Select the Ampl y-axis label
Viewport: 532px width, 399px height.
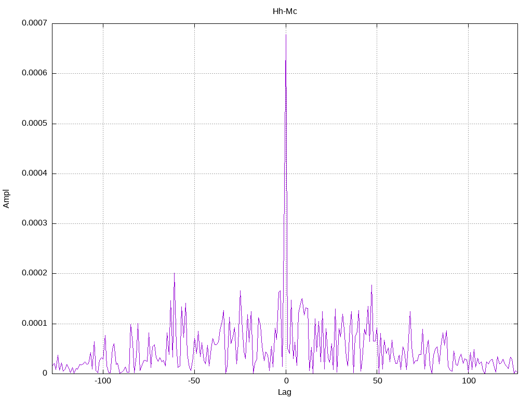click(x=6, y=199)
